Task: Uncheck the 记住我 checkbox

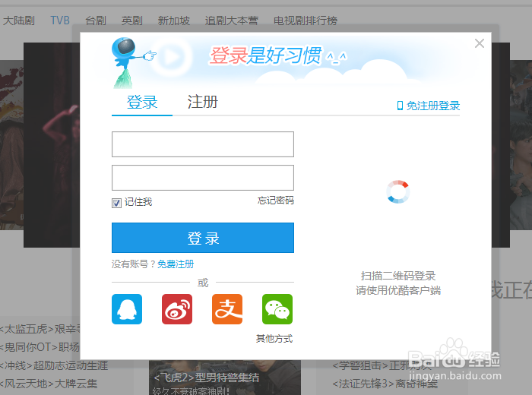Action: click(116, 203)
